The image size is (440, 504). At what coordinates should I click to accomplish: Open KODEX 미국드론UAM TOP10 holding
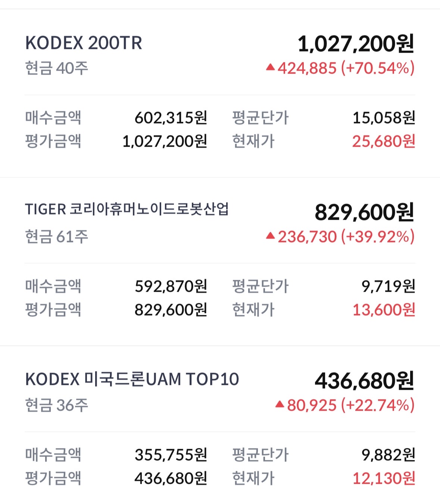(x=132, y=379)
